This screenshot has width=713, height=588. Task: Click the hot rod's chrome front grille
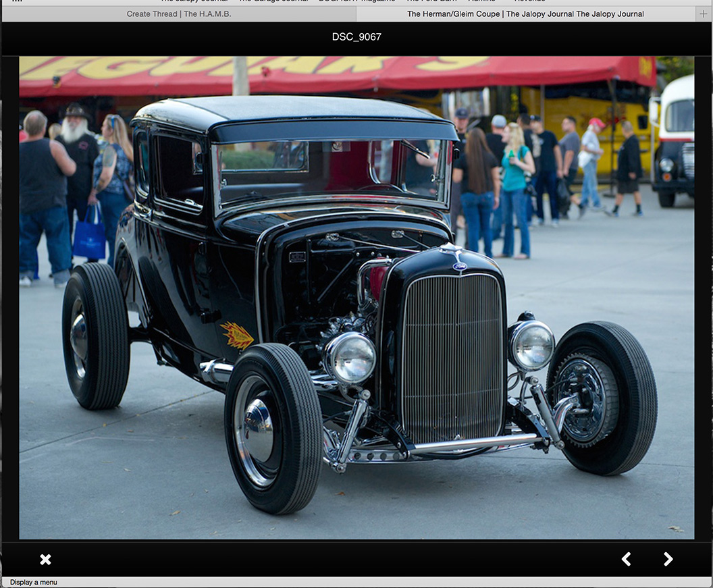click(452, 358)
